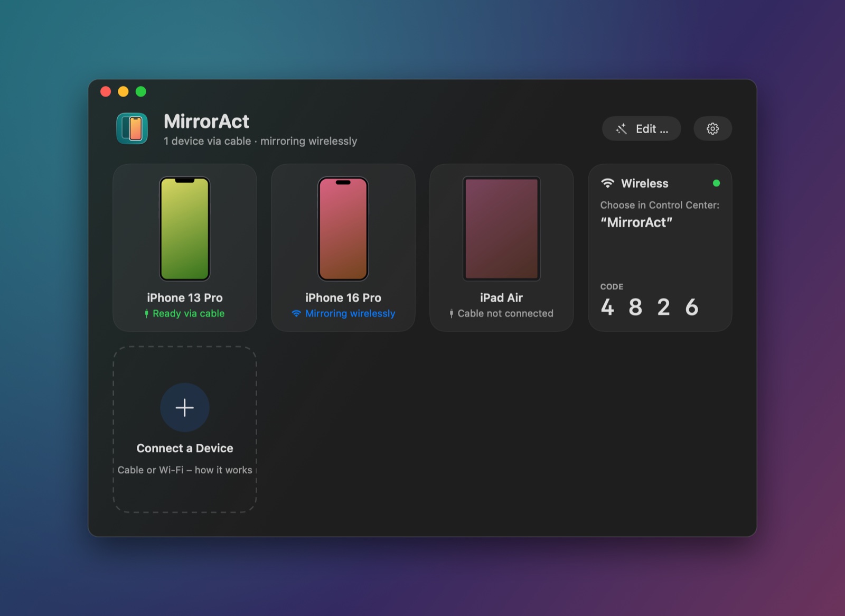845x616 pixels.
Task: Open the Cable or Wi-Fi how it works link
Action: (x=185, y=470)
